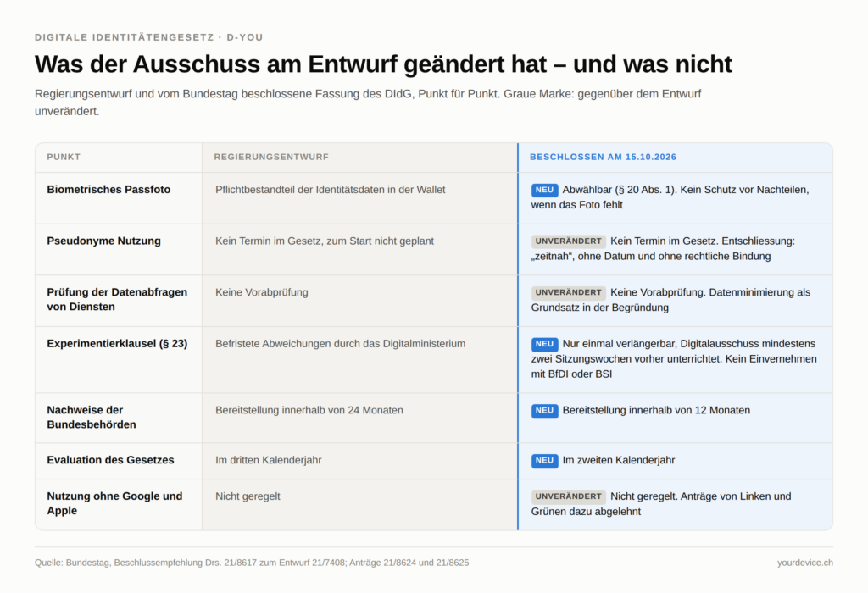Image resolution: width=868 pixels, height=593 pixels.
Task: Select the Biometrisches Passfoto row label
Action: tap(108, 190)
